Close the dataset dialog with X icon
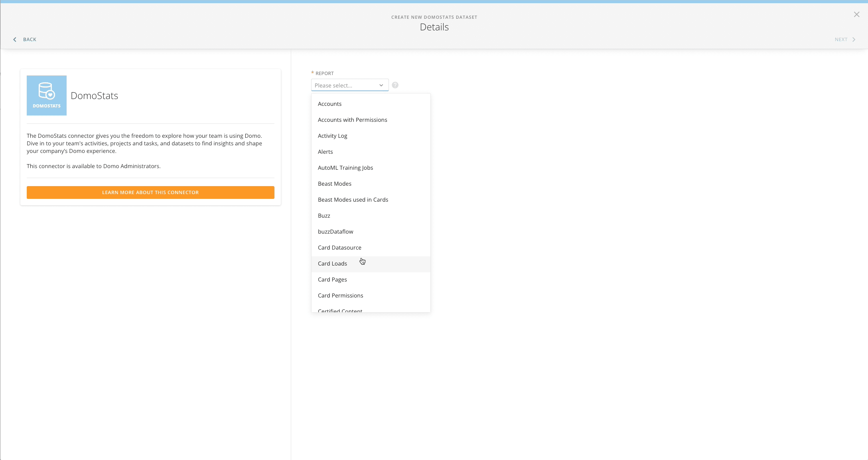 [x=856, y=14]
